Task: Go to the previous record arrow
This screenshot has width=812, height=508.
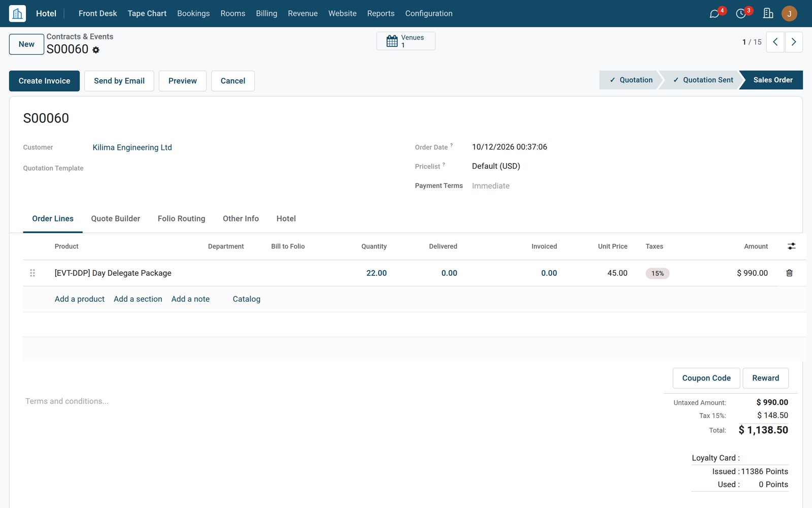Action: click(x=775, y=42)
